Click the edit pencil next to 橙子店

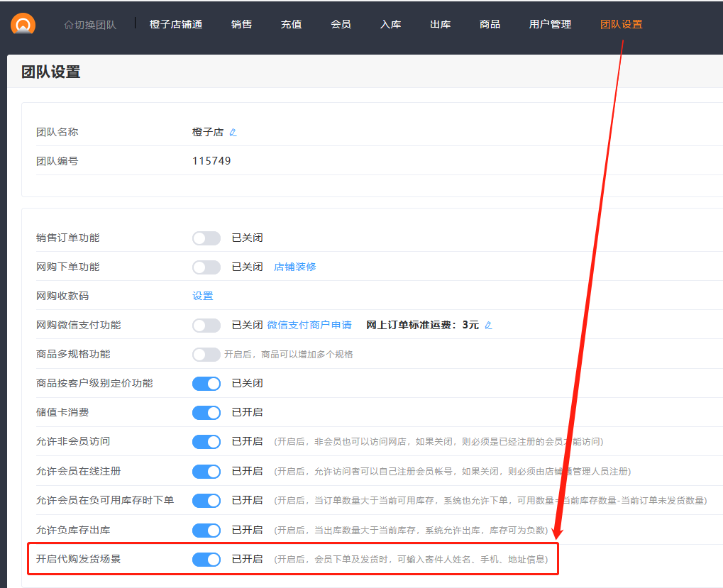click(x=233, y=133)
